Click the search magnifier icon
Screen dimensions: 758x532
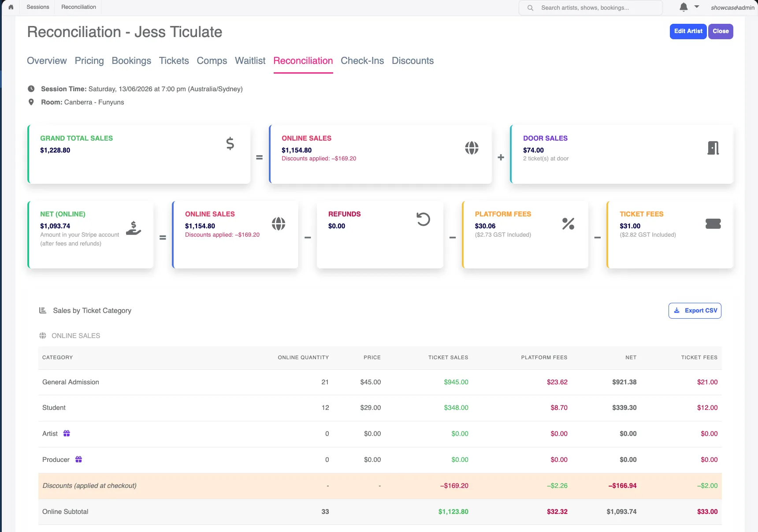click(x=531, y=8)
